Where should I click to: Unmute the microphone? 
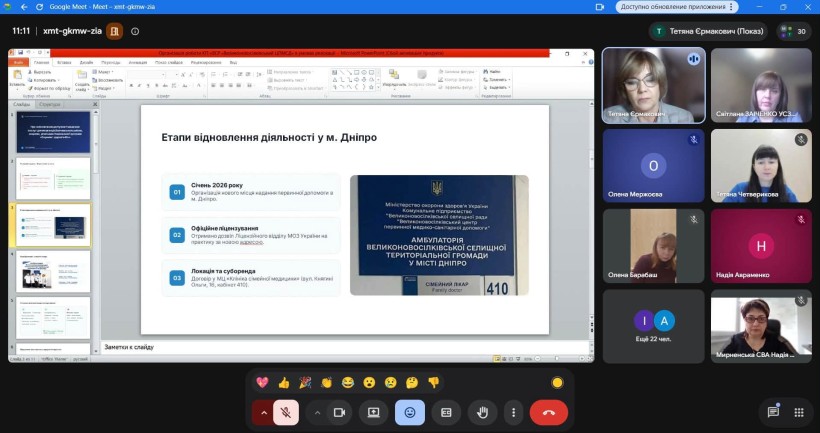pyautogui.click(x=286, y=413)
